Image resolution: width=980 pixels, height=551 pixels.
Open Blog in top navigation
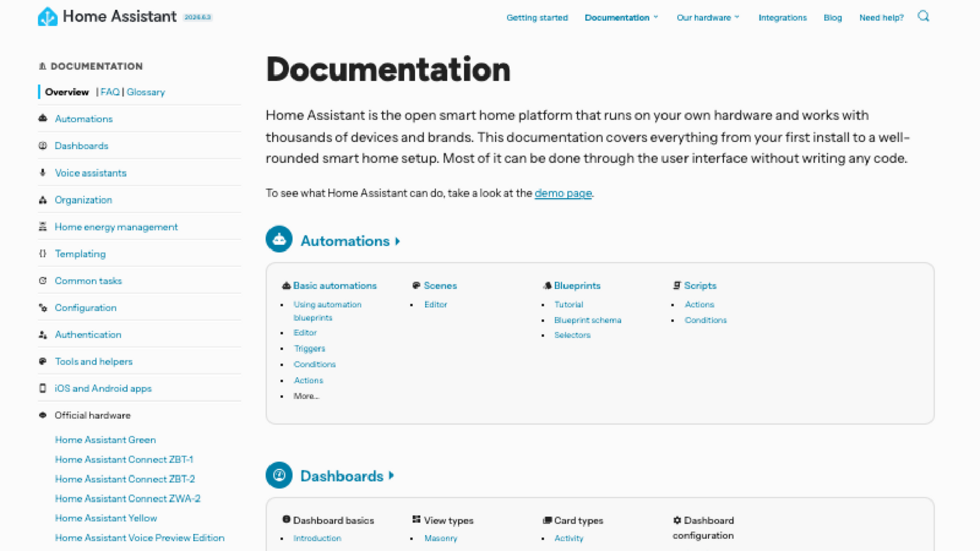pyautogui.click(x=832, y=18)
